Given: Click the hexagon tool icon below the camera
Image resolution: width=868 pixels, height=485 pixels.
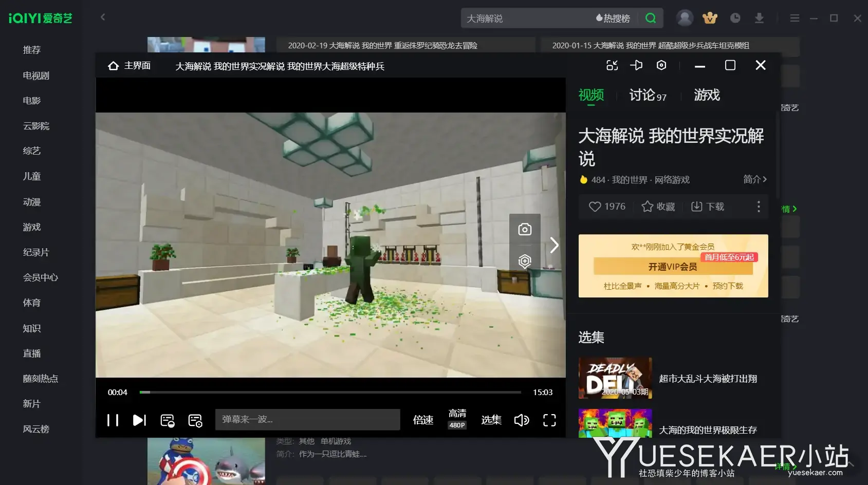Looking at the screenshot, I should pos(525,261).
